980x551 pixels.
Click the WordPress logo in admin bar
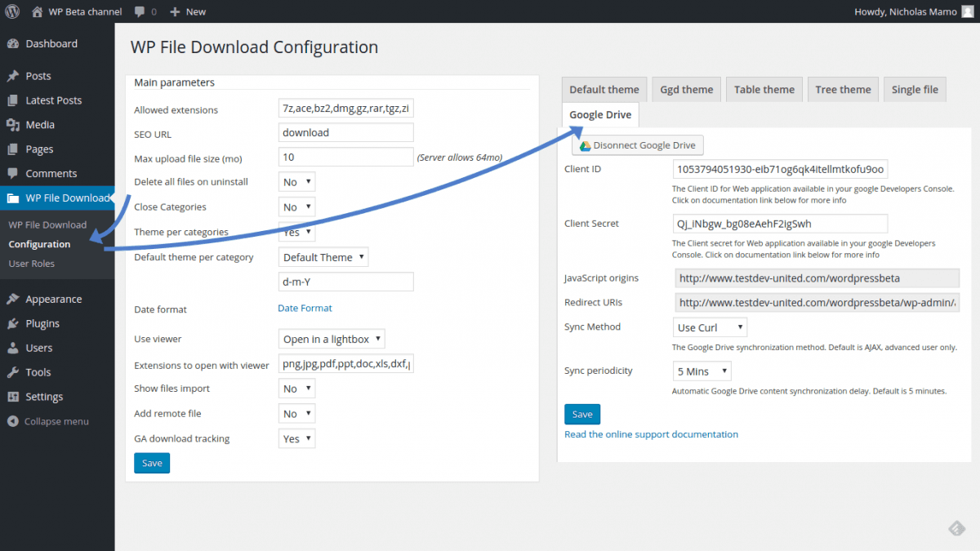coord(12,11)
